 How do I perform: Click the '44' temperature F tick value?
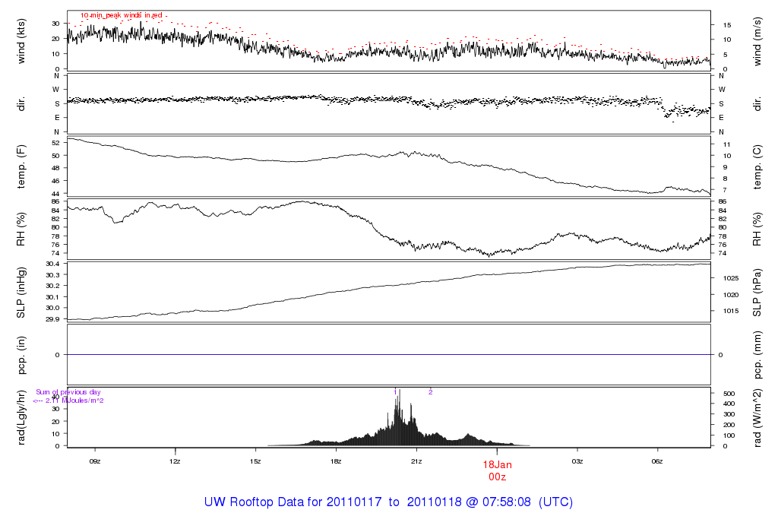(x=55, y=194)
